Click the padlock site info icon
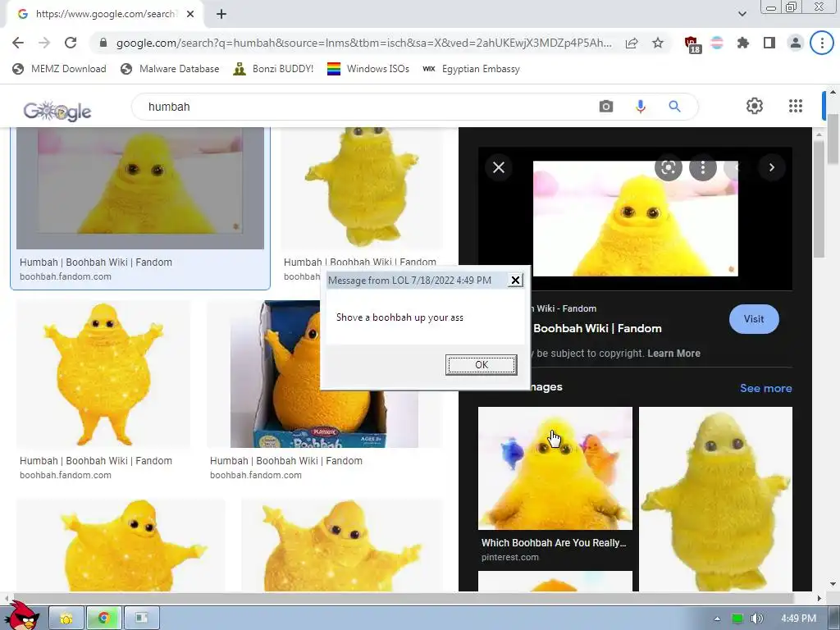 pos(103,43)
